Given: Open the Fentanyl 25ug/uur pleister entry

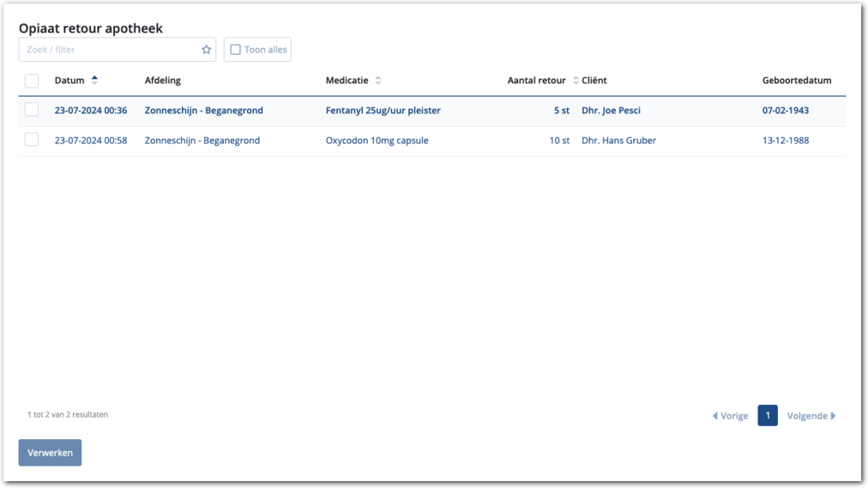Looking at the screenshot, I should [x=383, y=111].
